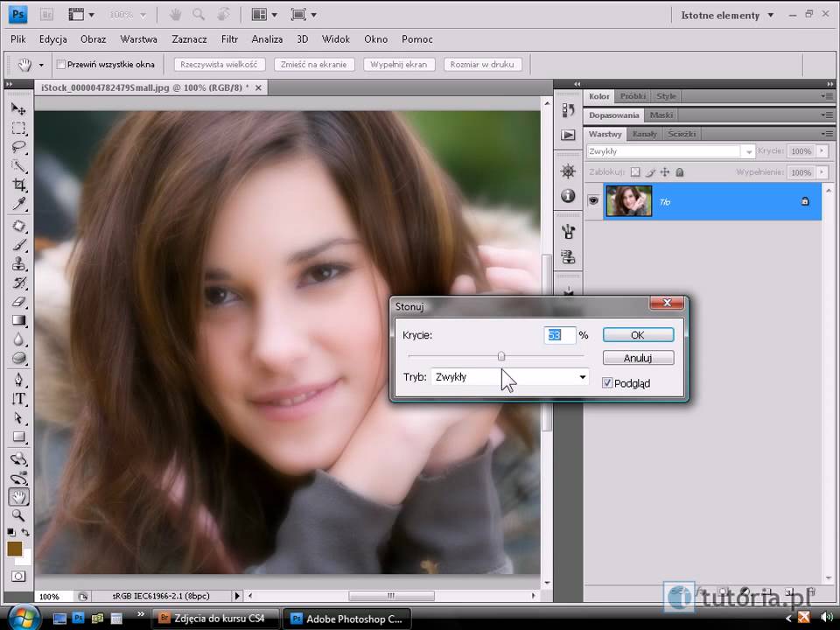Click OK in the Stonuj dialog
This screenshot has height=630, width=840.
pyautogui.click(x=638, y=335)
